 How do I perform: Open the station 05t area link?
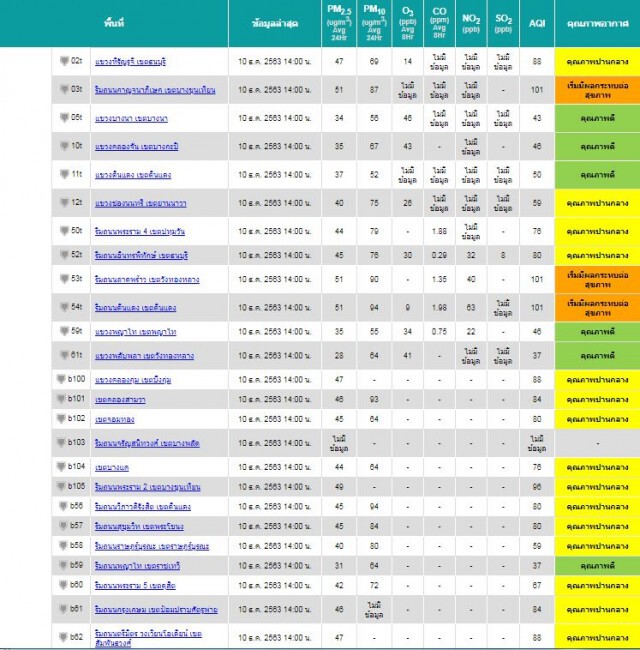(x=131, y=119)
